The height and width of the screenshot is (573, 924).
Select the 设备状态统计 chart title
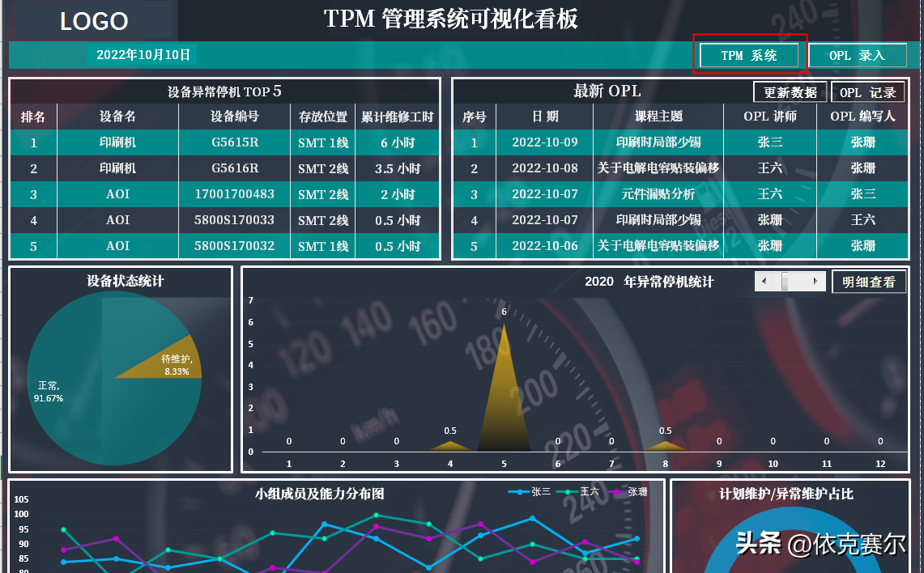(x=126, y=281)
